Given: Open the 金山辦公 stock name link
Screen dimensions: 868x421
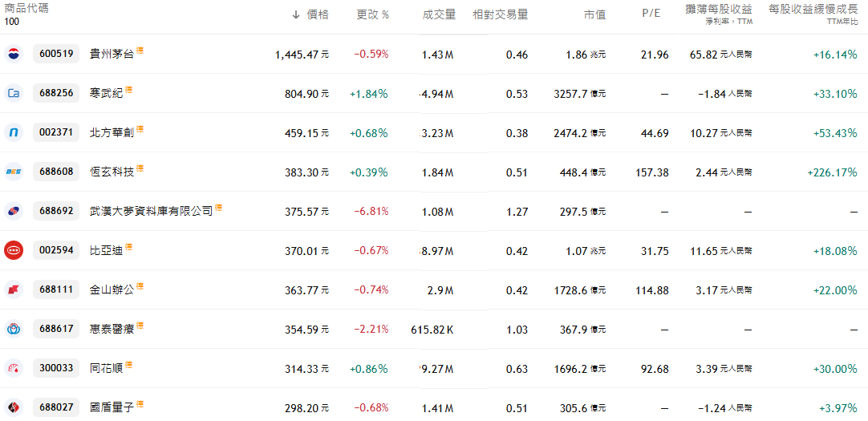Looking at the screenshot, I should point(112,289).
